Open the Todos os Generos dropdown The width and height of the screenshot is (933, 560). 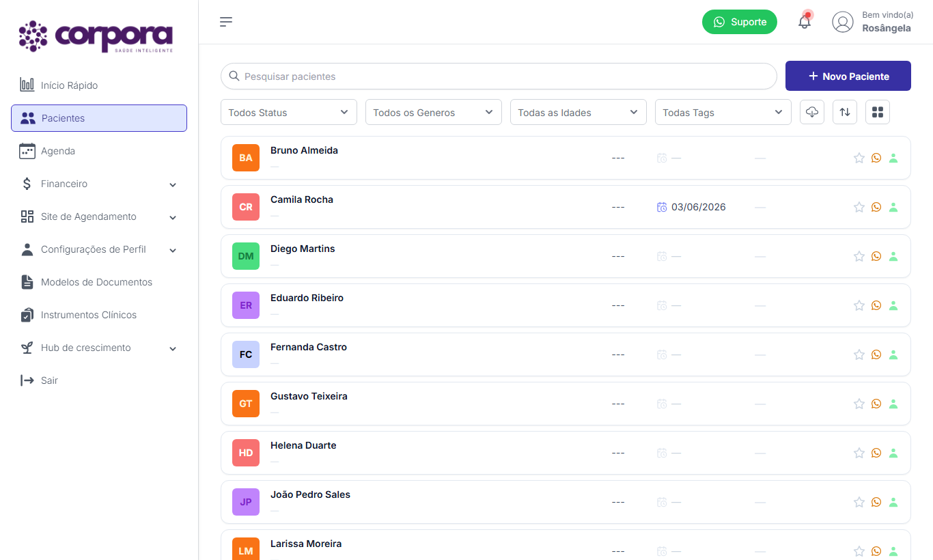click(x=434, y=112)
